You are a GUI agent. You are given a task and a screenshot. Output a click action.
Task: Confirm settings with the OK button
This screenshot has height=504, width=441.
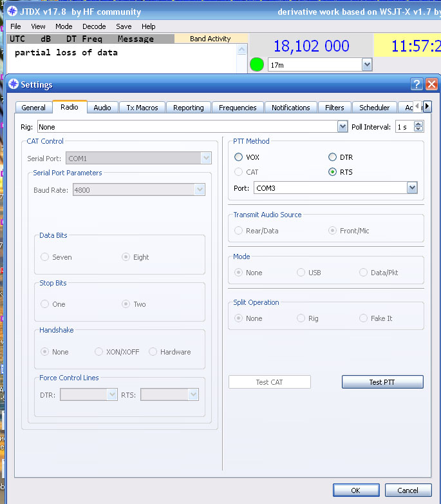pos(355,490)
